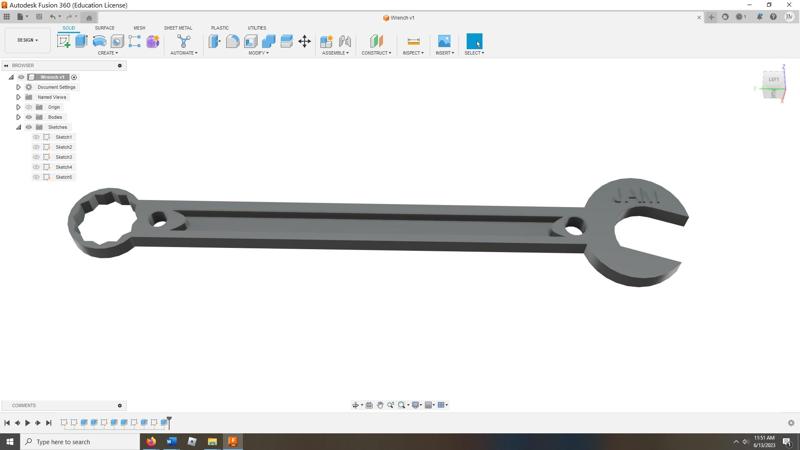The height and width of the screenshot is (450, 800).
Task: Switch to the UTILITIES tab
Action: click(257, 28)
